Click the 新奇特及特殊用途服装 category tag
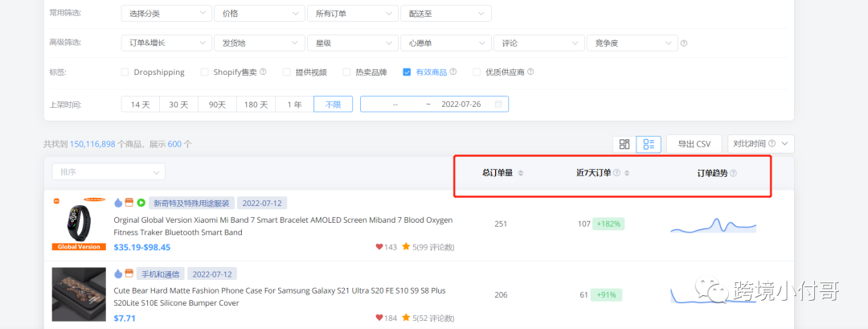The height and width of the screenshot is (329, 868). [192, 203]
